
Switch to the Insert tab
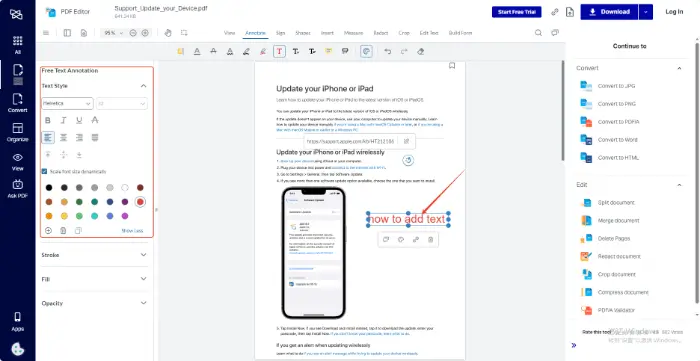coord(327,33)
